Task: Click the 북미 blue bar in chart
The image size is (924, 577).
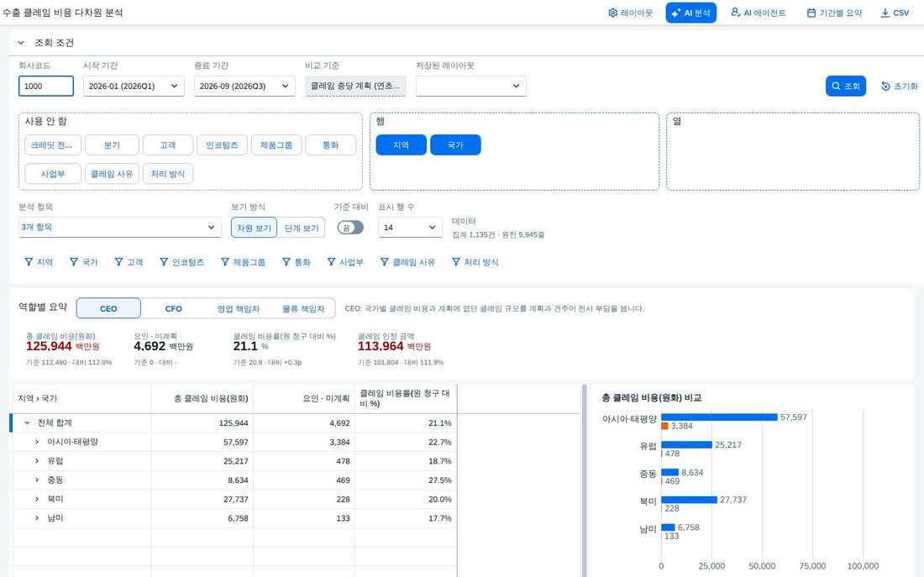Action: (x=689, y=500)
